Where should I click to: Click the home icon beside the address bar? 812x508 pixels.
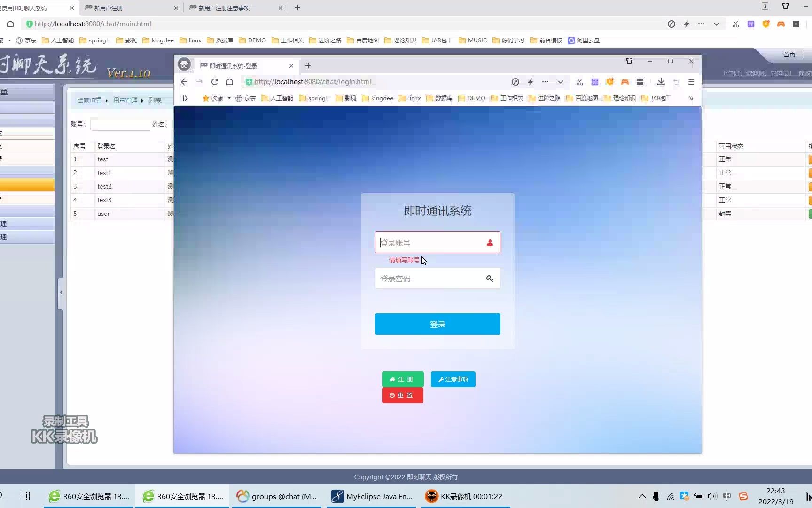230,82
